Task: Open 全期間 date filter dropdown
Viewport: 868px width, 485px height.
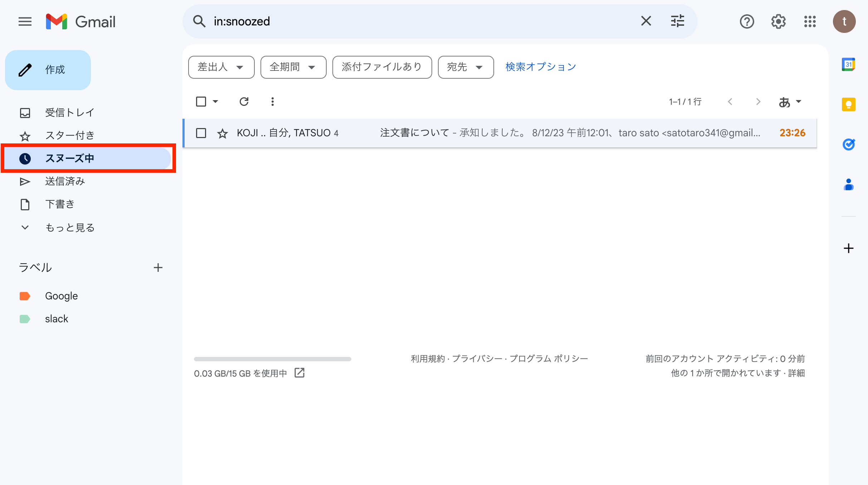Action: 293,67
